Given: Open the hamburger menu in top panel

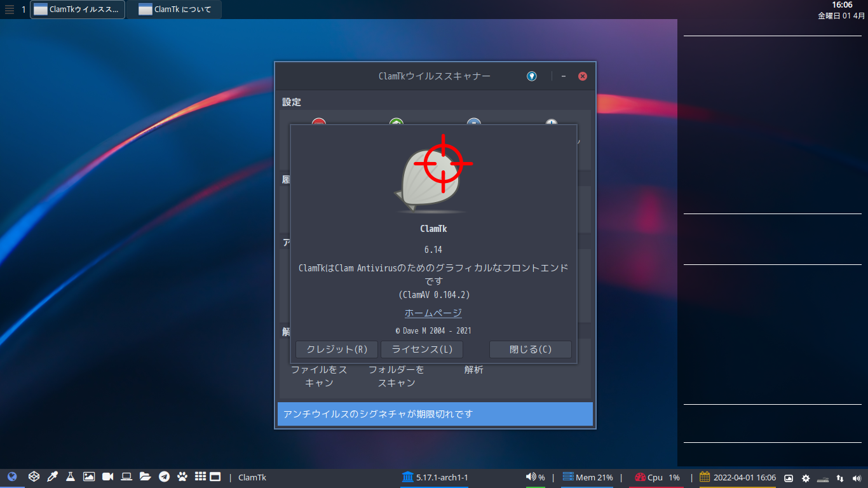Looking at the screenshot, I should [10, 10].
